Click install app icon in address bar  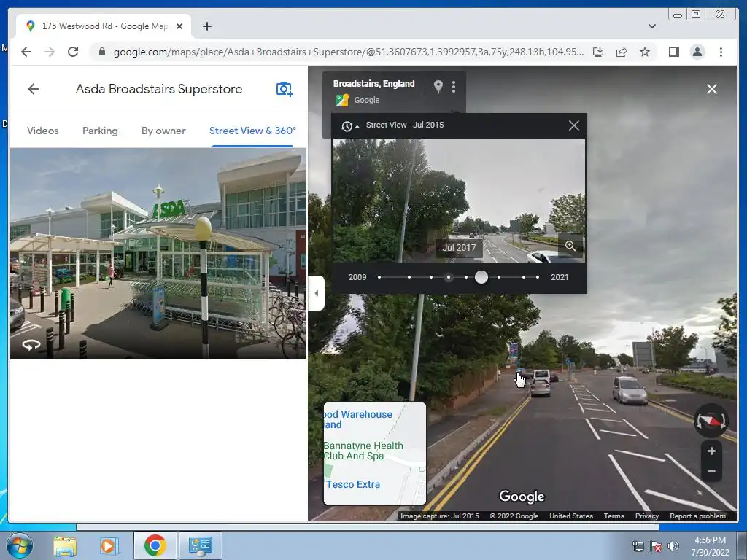598,52
